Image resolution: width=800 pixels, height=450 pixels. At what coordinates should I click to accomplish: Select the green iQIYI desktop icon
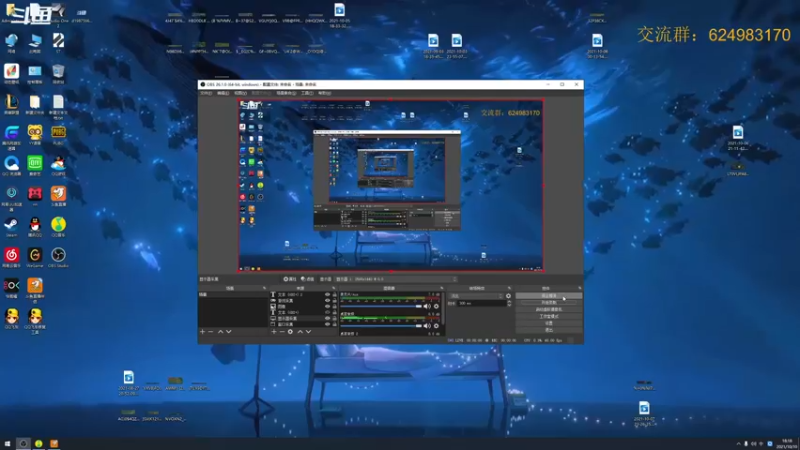(x=35, y=165)
